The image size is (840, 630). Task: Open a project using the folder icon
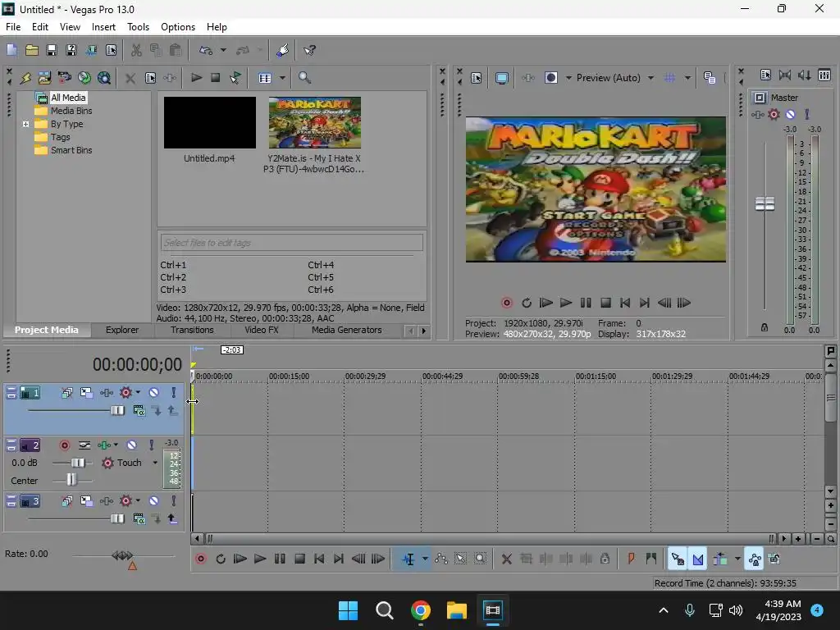pos(32,50)
